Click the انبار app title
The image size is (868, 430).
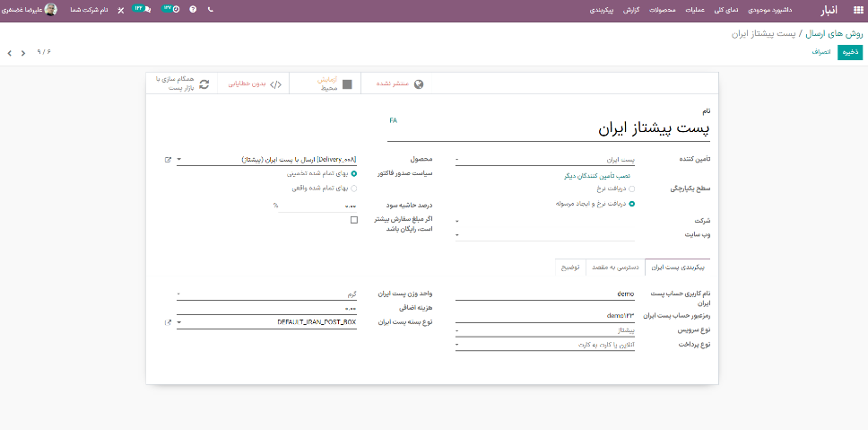pos(829,10)
